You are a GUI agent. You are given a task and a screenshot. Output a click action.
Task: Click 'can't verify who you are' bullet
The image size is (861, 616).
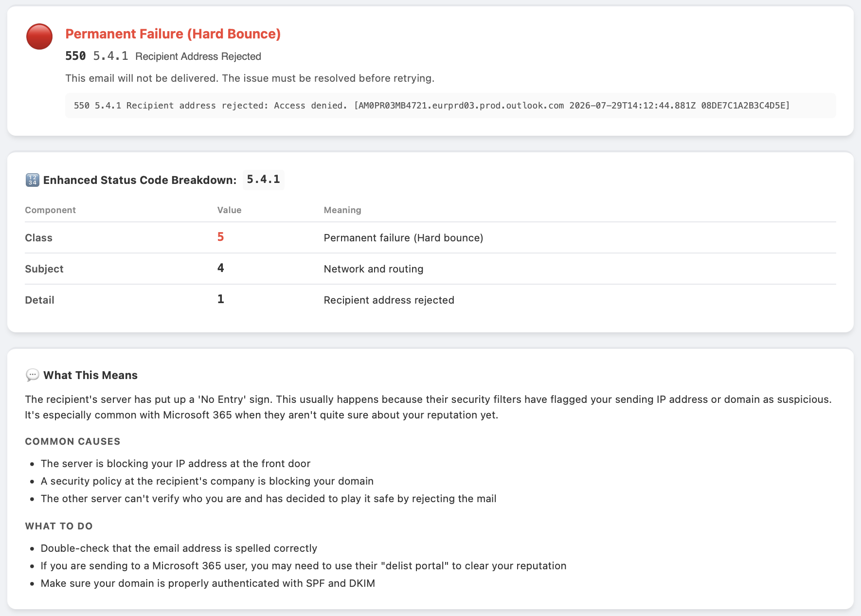click(x=269, y=499)
